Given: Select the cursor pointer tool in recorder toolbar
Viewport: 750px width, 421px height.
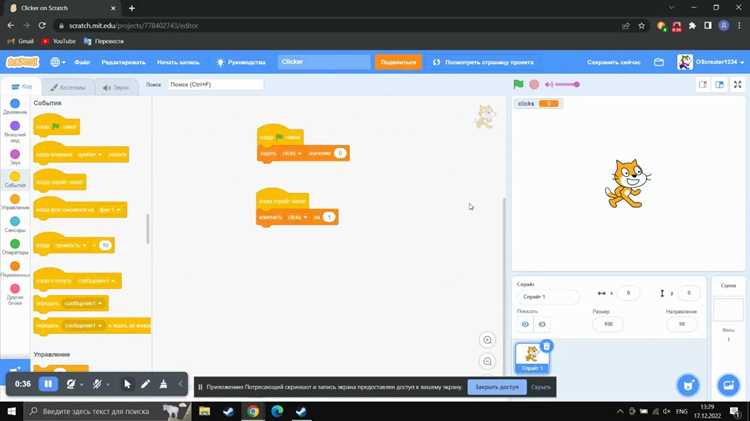Looking at the screenshot, I should pos(127,384).
